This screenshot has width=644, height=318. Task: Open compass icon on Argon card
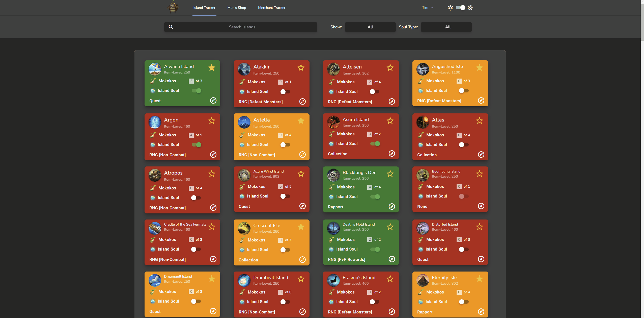pos(213,154)
